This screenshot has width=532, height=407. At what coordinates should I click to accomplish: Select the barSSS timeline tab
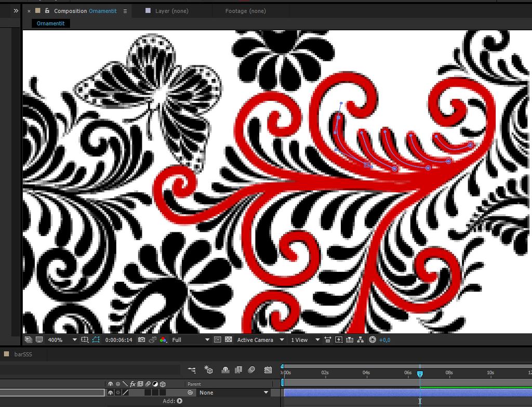tap(23, 354)
